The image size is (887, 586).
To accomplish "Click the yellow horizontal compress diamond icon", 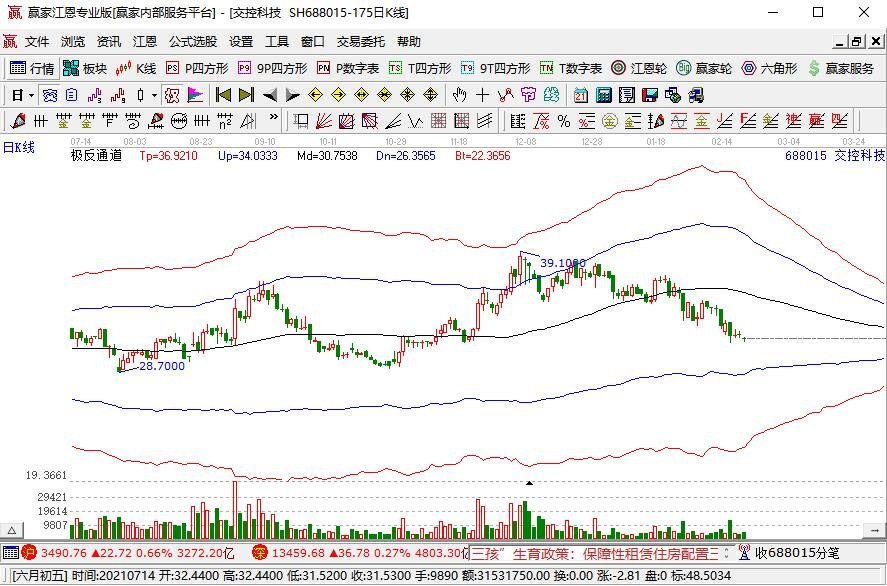I will click(x=384, y=95).
